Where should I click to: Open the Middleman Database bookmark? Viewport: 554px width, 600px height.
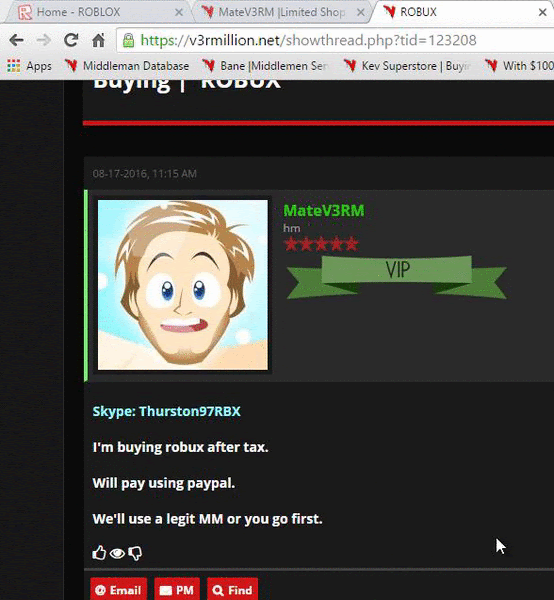(127, 66)
